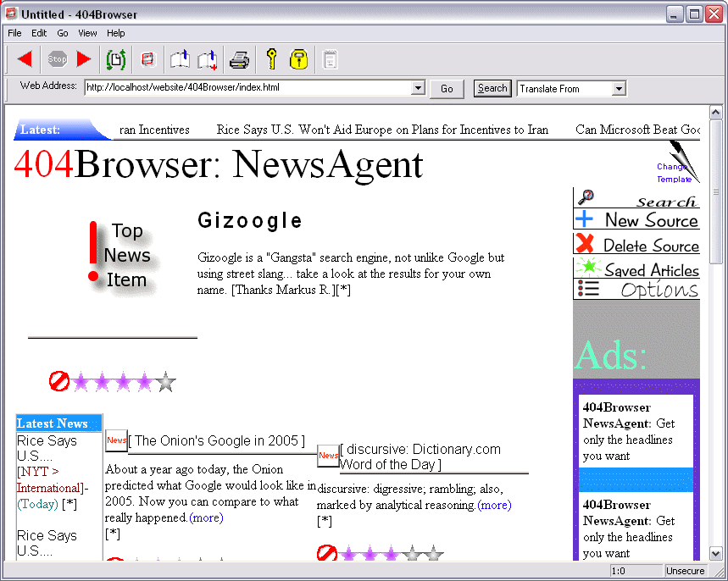Expand the Web Address history dropdown
This screenshot has width=728, height=581.
418,88
